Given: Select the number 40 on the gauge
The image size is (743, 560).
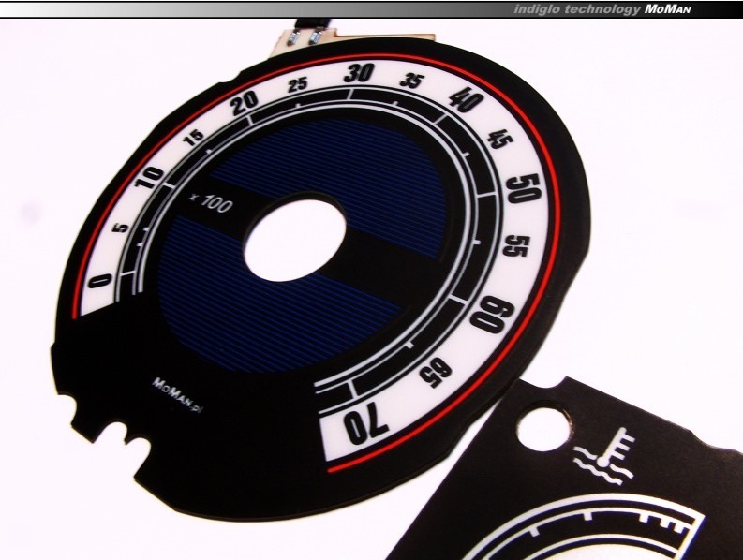Looking at the screenshot, I should point(463,97).
